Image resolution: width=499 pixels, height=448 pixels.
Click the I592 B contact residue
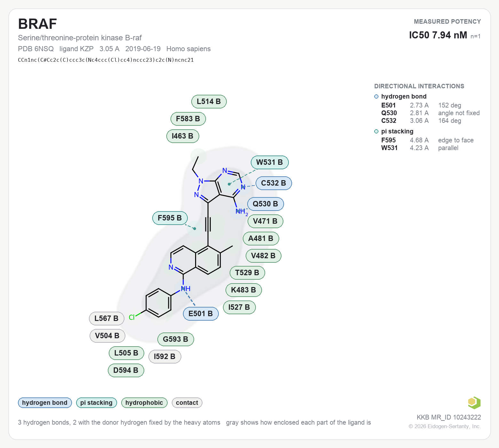coord(165,357)
